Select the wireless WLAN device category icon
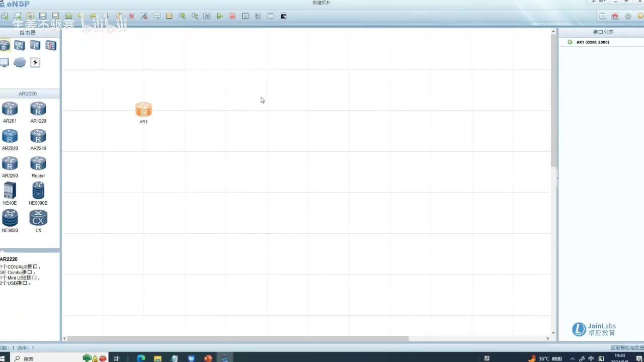 [x=35, y=46]
